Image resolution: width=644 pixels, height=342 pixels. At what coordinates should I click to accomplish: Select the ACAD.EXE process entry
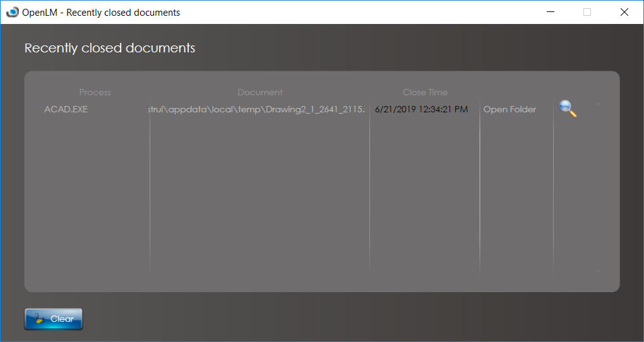66,109
